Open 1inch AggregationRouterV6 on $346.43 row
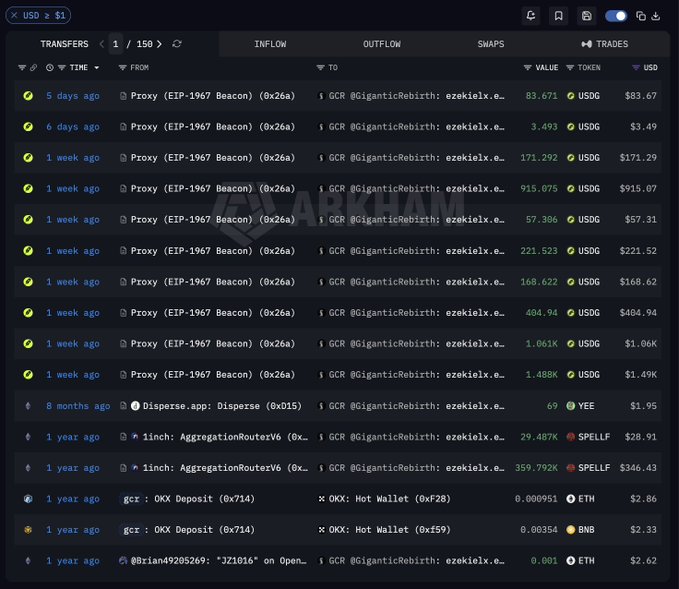Screen dimensions: 679x589 [225, 468]
